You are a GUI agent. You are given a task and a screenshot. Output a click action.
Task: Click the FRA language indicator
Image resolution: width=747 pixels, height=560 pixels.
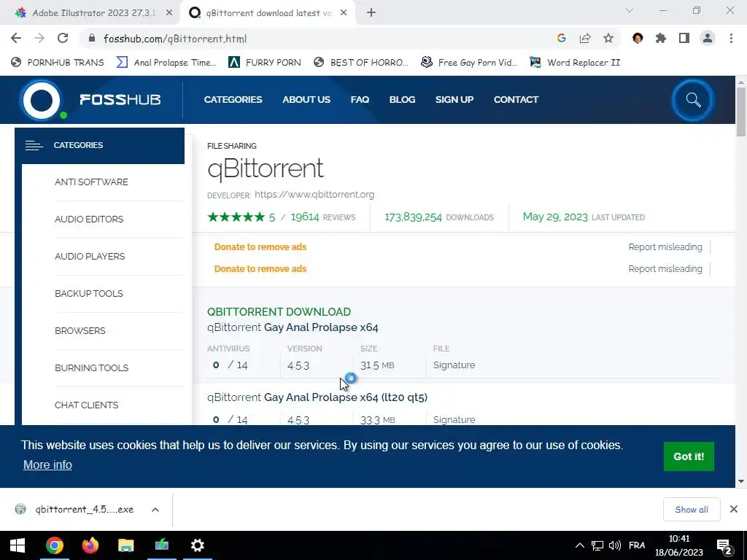[637, 545]
